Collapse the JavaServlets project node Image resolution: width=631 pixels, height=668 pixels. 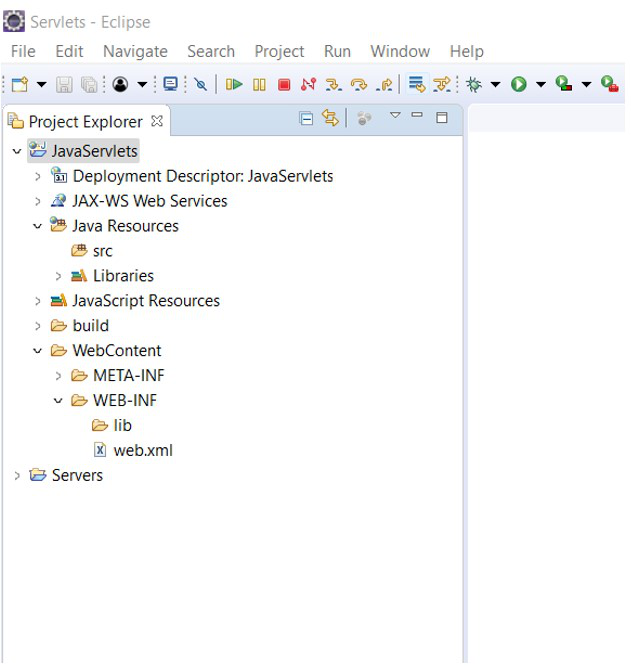tap(17, 151)
